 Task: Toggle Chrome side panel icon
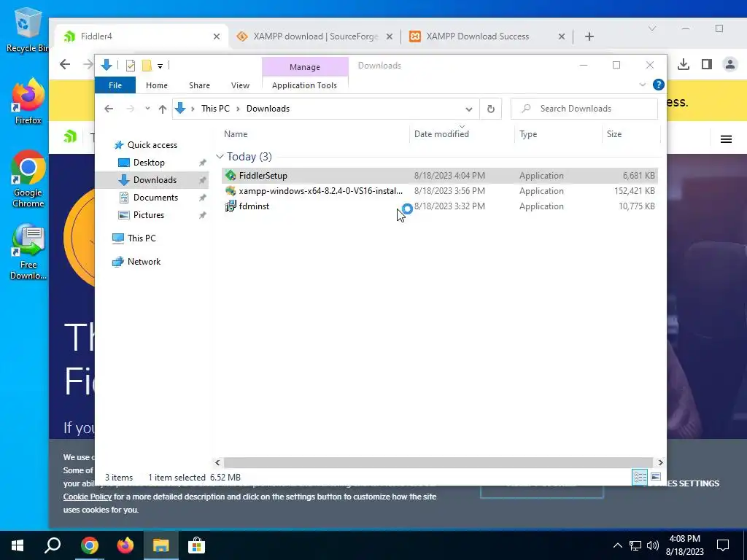click(x=706, y=64)
